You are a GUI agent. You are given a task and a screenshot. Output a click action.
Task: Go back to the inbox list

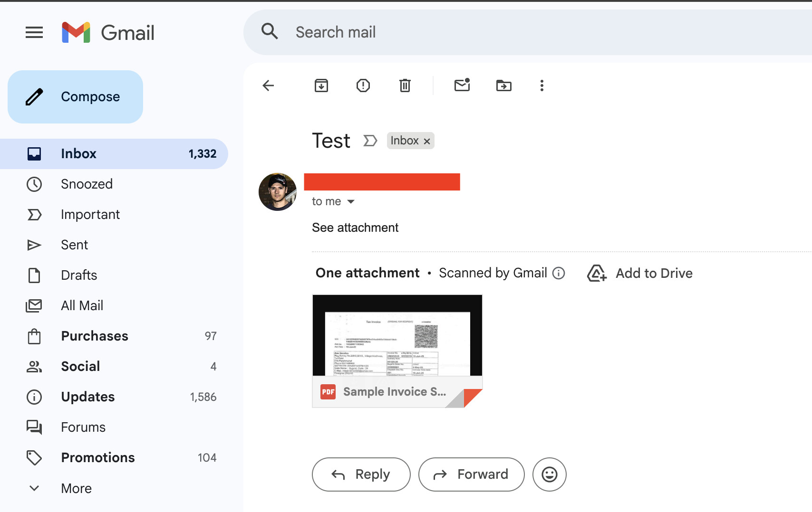(x=269, y=85)
